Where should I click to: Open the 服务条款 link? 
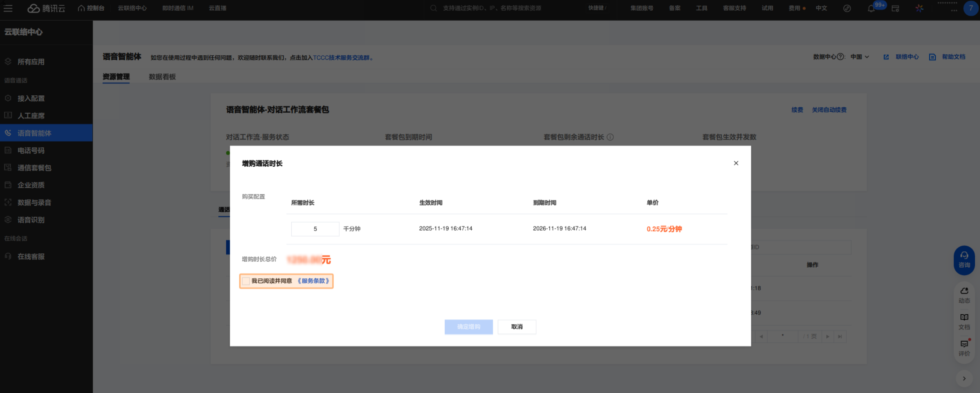(313, 281)
